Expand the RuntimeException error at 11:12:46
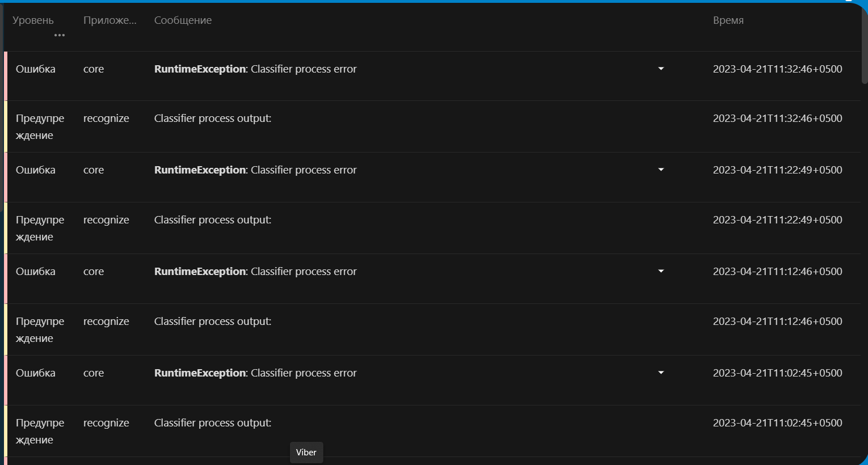This screenshot has width=868, height=465. [x=660, y=270]
